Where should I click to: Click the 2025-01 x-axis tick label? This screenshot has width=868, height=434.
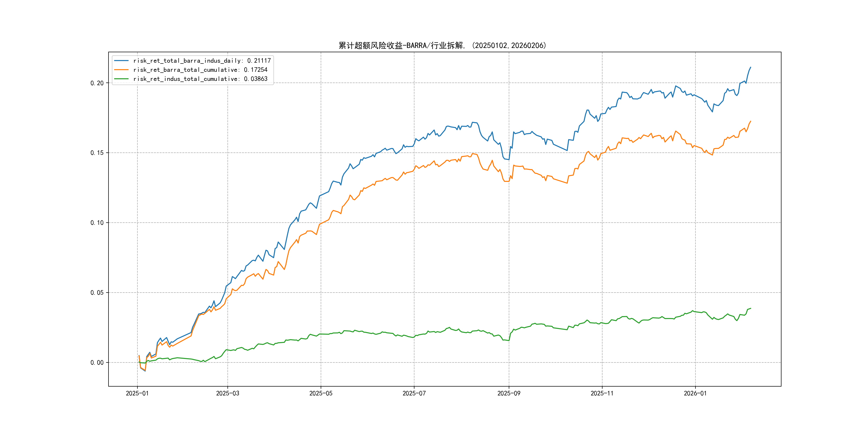pyautogui.click(x=137, y=394)
